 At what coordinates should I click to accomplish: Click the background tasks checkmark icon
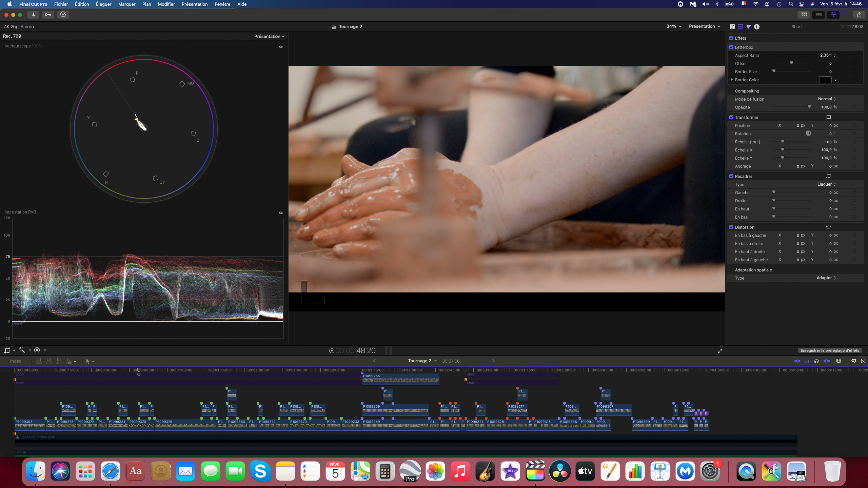click(63, 15)
